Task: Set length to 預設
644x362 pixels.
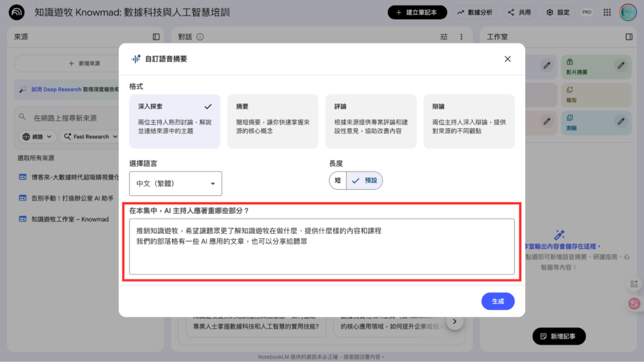Action: click(365, 180)
